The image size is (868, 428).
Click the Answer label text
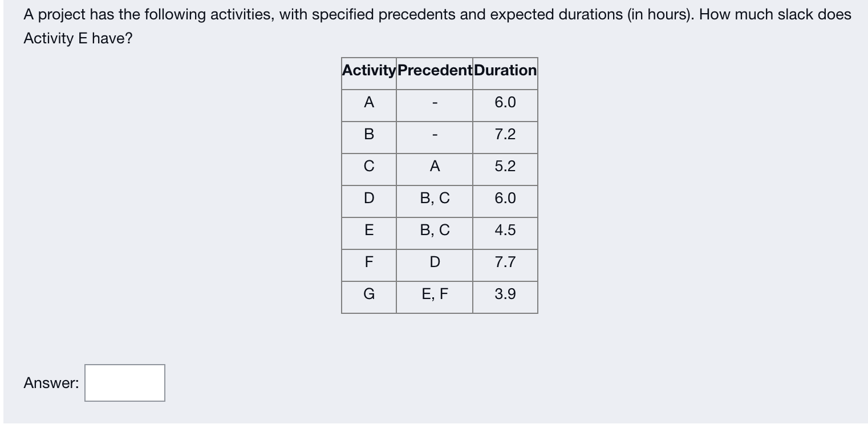(50, 383)
